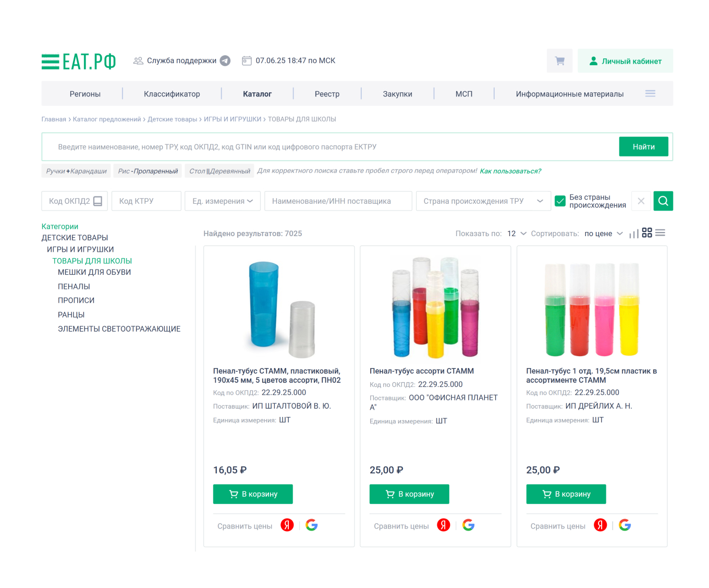This screenshot has height=588, width=709.
Task: Open the 'Страна происхождения ТРУ' dropdown
Action: click(x=483, y=201)
